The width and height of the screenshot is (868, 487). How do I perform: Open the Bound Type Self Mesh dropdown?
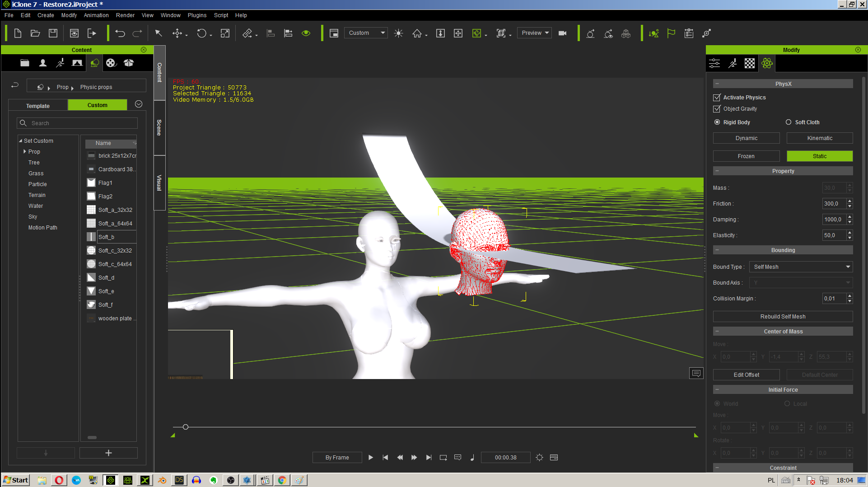tap(801, 267)
